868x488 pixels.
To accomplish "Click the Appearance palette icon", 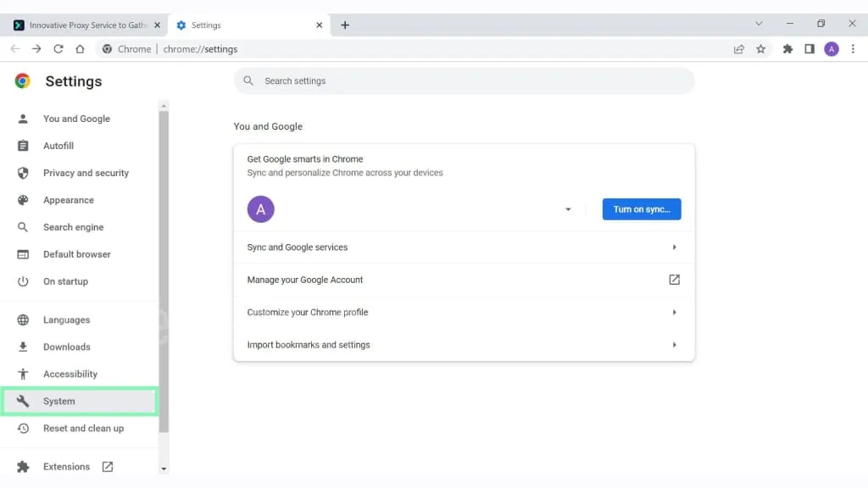I will (x=25, y=200).
